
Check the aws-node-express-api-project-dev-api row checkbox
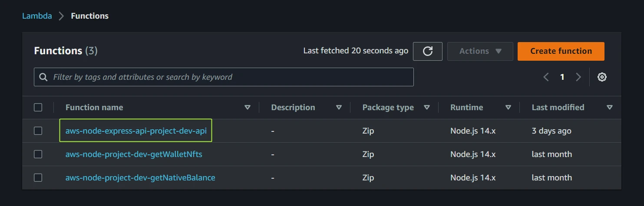[38, 131]
